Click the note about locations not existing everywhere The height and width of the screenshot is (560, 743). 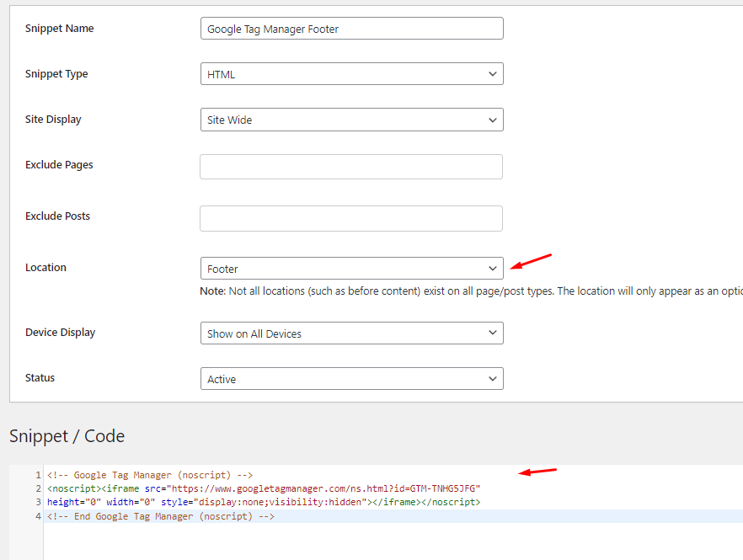[471, 291]
